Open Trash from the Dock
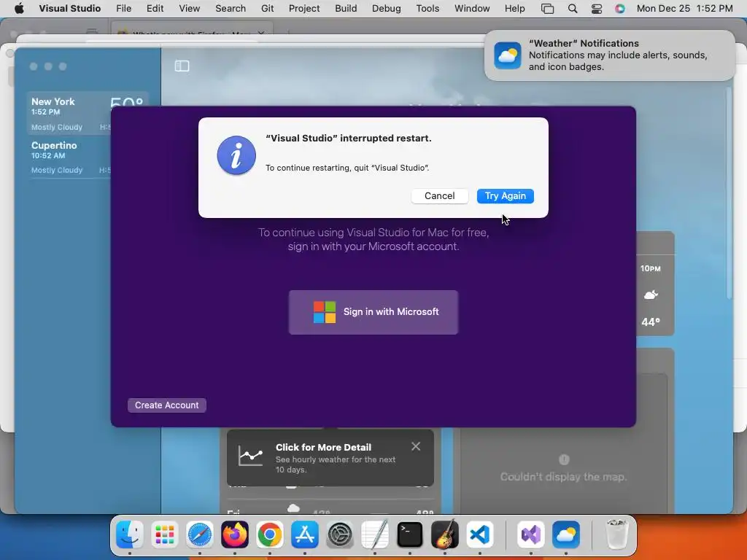 [x=617, y=534]
